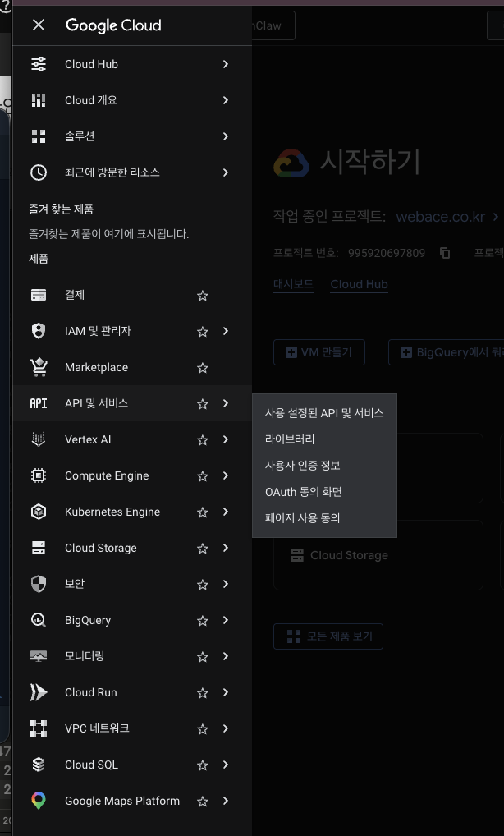
Task: Pin BigQuery with its star
Action: [203, 621]
